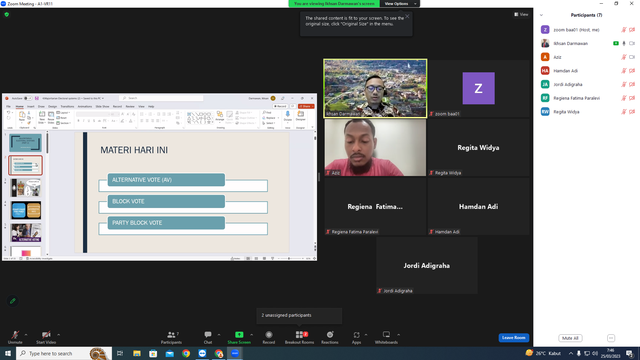Image resolution: width=640 pixels, height=360 pixels.
Task: Click the muted microphone icon for Hamdan Adi
Action: (624, 71)
